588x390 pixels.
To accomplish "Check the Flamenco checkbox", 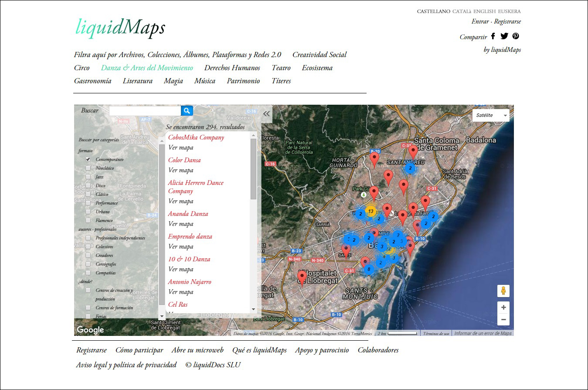I will coord(88,220).
